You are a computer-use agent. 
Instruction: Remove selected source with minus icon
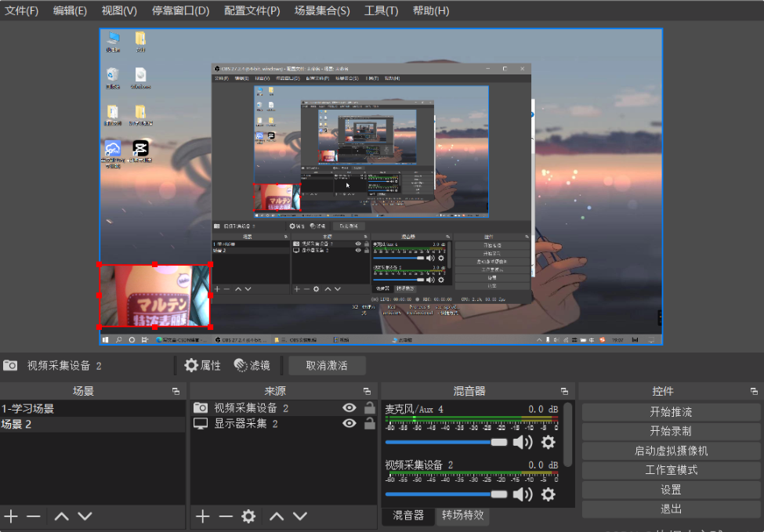click(x=226, y=516)
